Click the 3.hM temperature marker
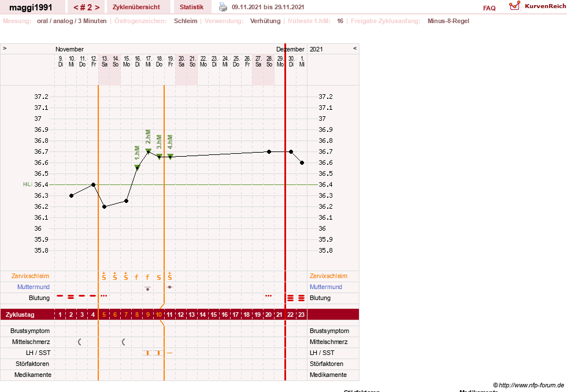 (x=159, y=156)
